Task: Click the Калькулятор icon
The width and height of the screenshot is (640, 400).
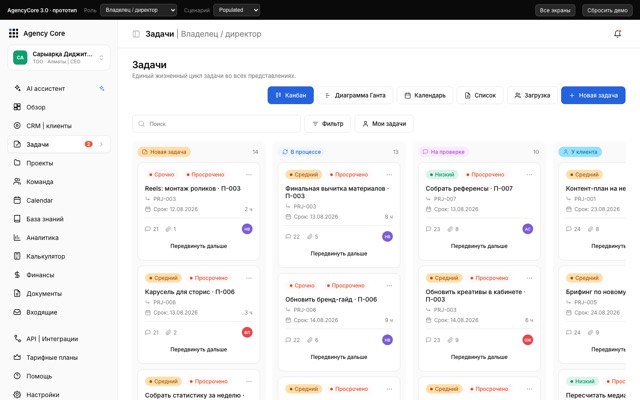Action: [x=17, y=256]
